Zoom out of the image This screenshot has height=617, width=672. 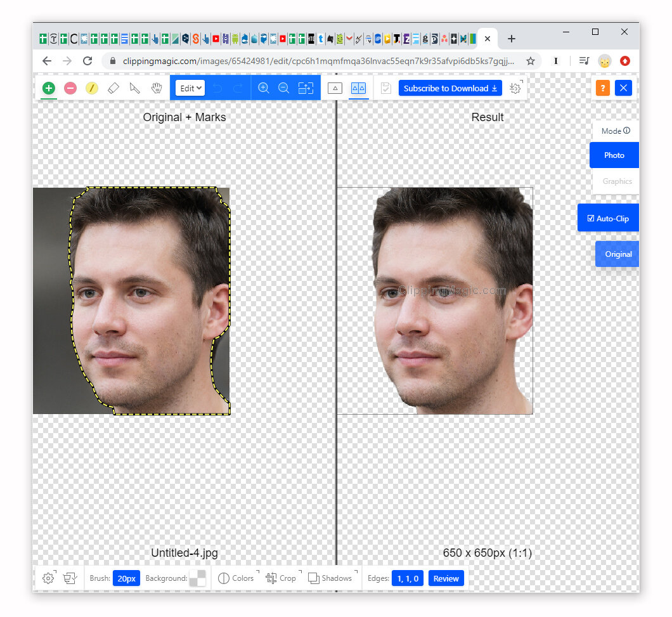click(284, 88)
